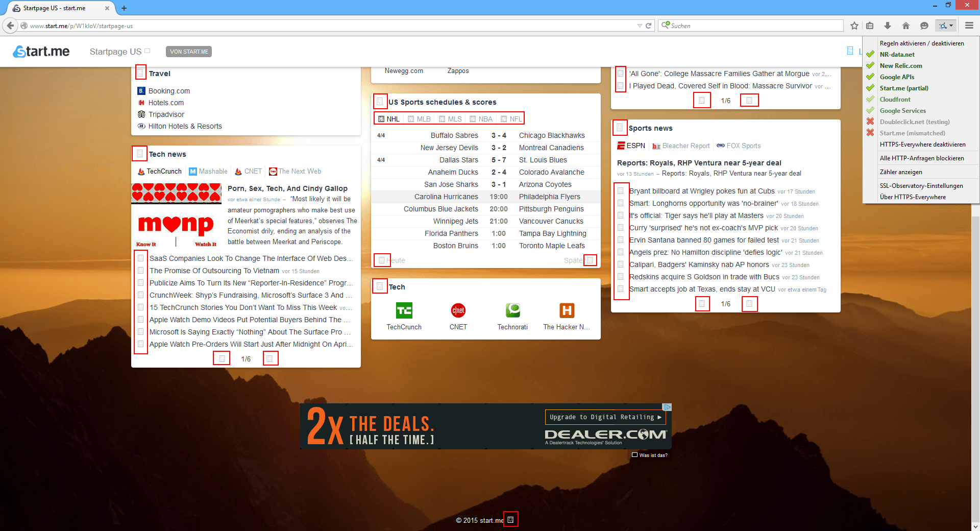Click the address bar URL field
The height and width of the screenshot is (531, 980).
332,26
